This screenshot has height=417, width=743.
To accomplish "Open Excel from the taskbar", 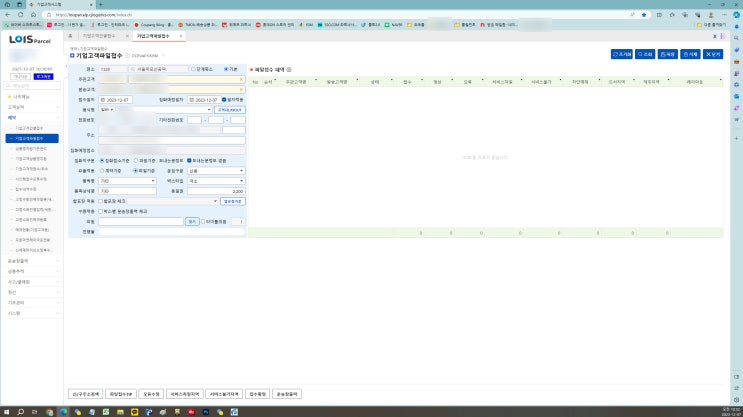I will click(x=106, y=412).
